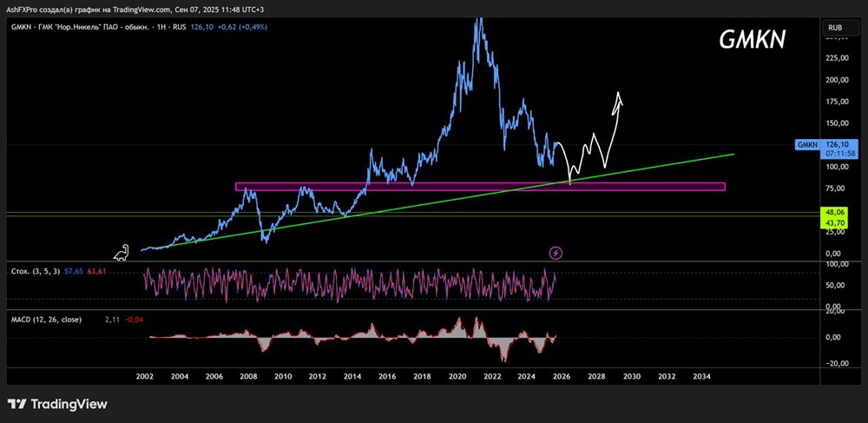The image size is (868, 423).
Task: Select the Стох. (3, 5, 3) indicator legend
Action: click(x=36, y=272)
